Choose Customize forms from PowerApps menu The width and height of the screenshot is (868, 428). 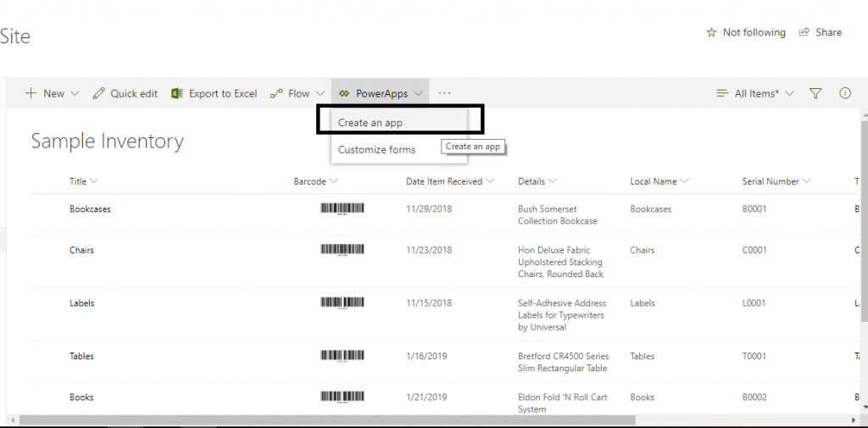(x=399, y=149)
